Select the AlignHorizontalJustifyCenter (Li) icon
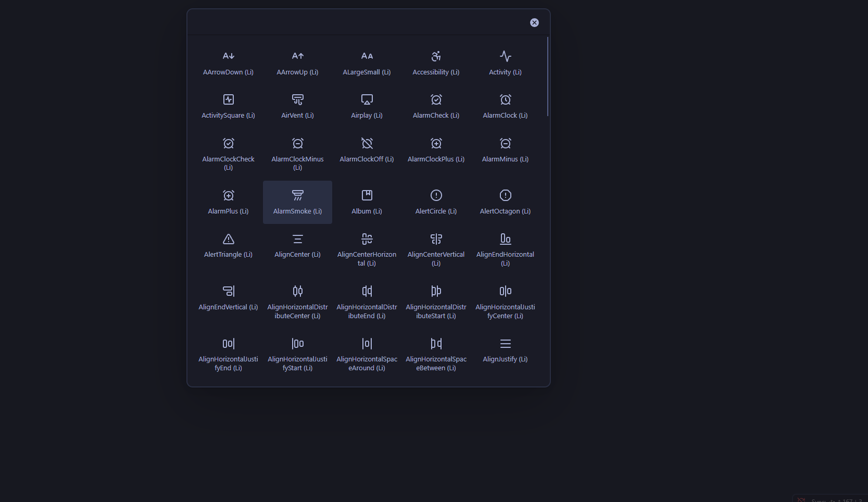Screen dimensions: 868x502 [506, 291]
